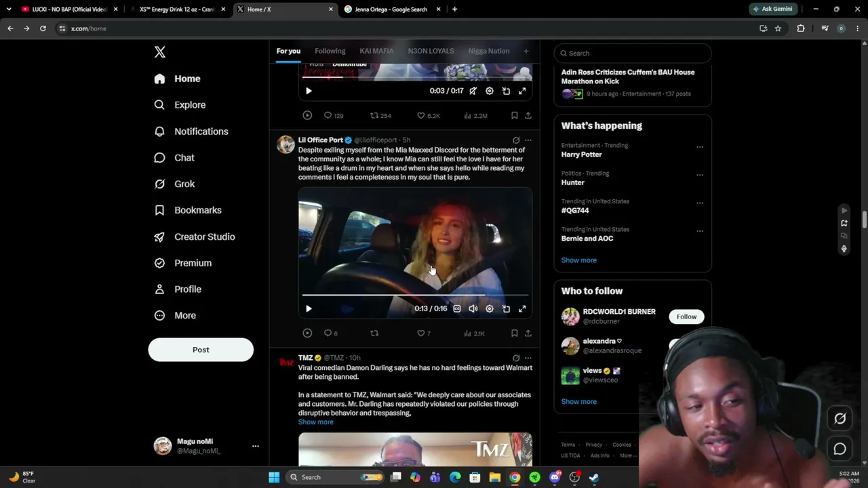This screenshot has width=868, height=488.
Task: Click Show more on the TMZ post
Action: [x=316, y=422]
